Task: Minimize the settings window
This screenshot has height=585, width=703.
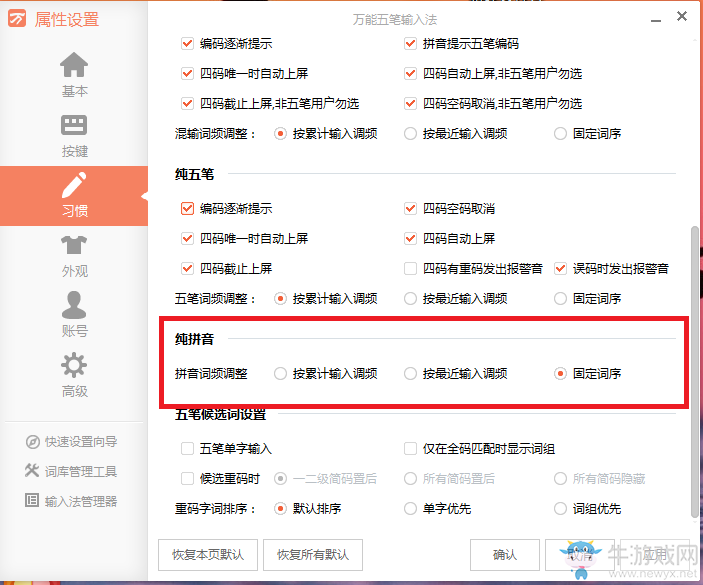Action: pyautogui.click(x=656, y=20)
